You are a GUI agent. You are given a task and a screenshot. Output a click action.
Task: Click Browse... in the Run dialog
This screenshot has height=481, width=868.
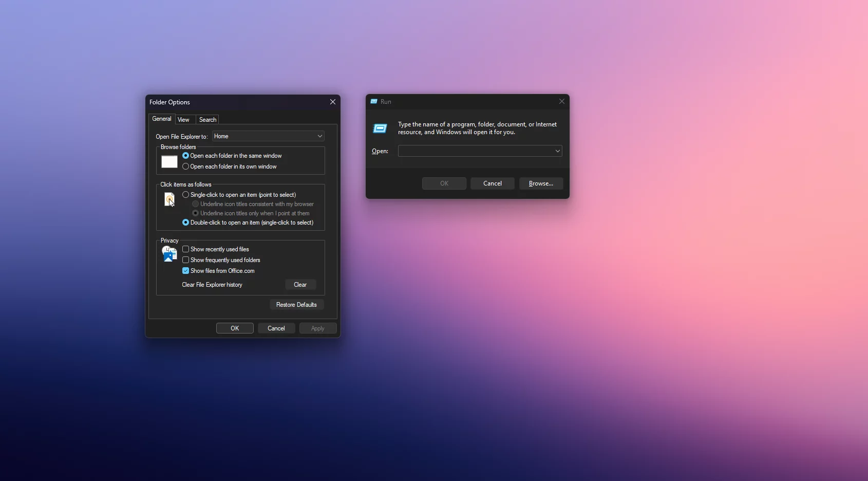(541, 183)
